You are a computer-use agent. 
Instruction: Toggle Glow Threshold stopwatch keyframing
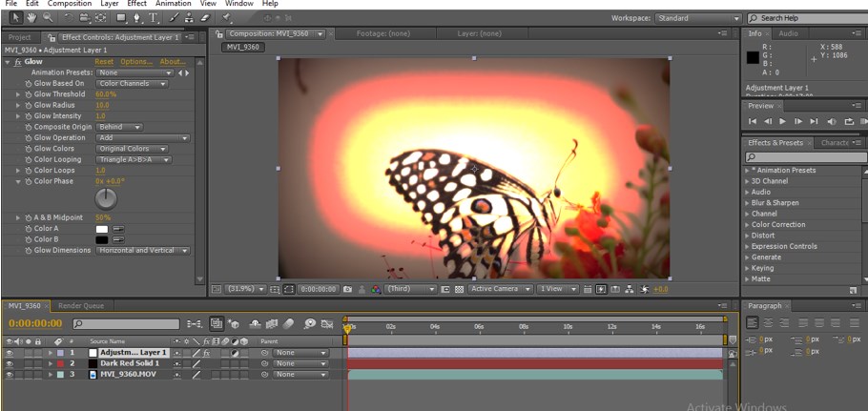coord(29,94)
